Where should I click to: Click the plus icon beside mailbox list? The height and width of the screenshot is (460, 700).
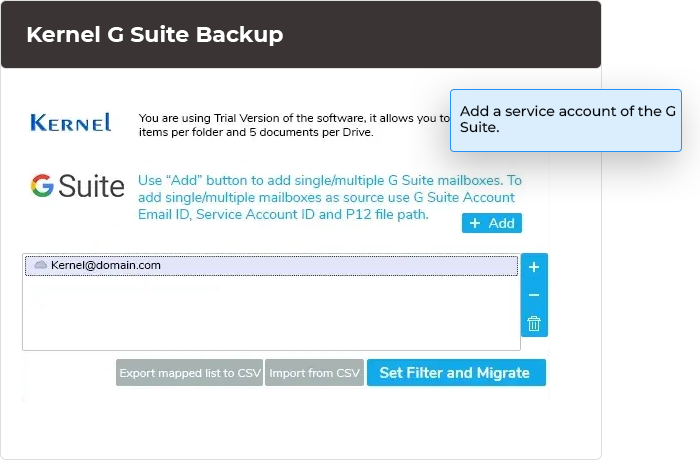coord(534,267)
